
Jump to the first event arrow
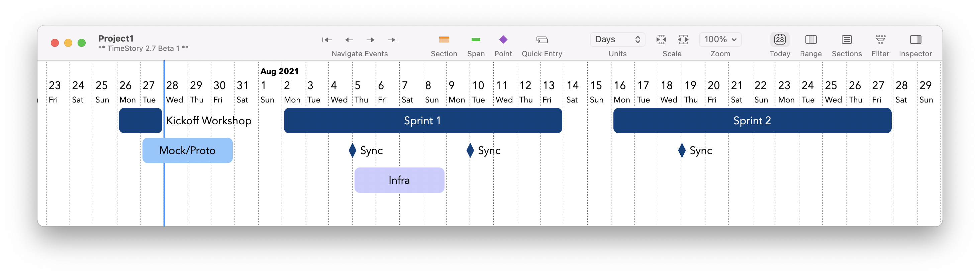(327, 40)
